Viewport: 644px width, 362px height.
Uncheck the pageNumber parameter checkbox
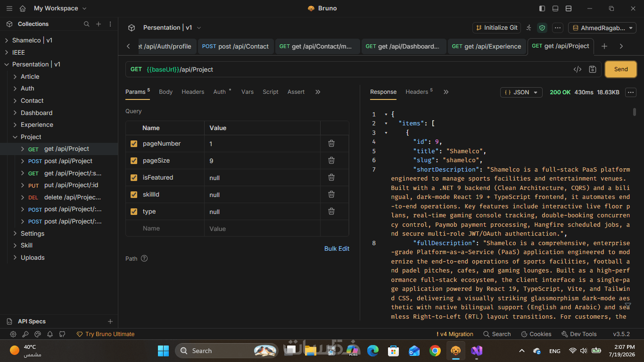click(134, 144)
